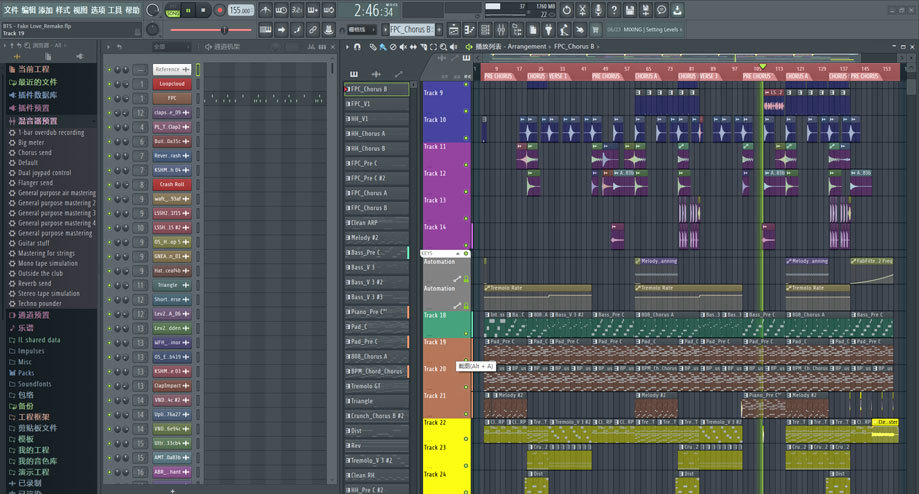Click the FPC channel button
Viewport: 919px width, 494px height.
[x=172, y=98]
